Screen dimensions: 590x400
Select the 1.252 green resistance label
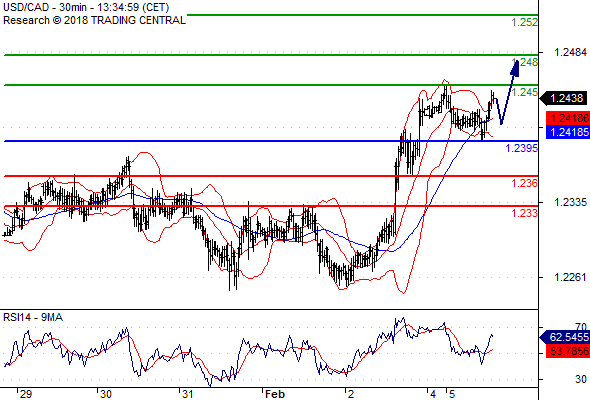(x=525, y=22)
